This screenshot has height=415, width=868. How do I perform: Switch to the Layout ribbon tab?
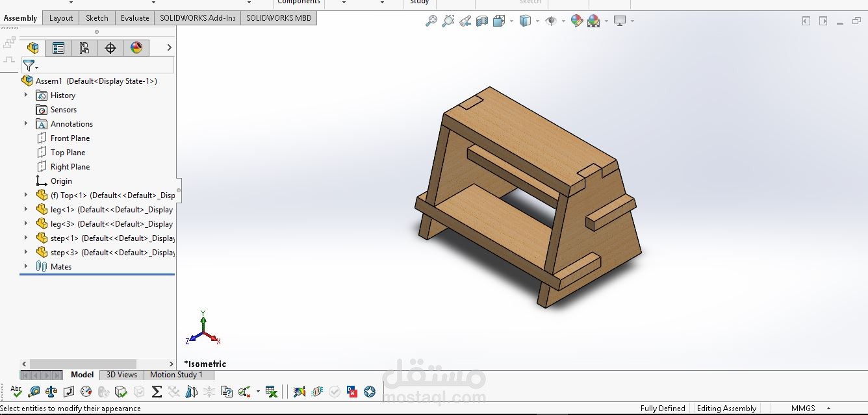(x=61, y=18)
